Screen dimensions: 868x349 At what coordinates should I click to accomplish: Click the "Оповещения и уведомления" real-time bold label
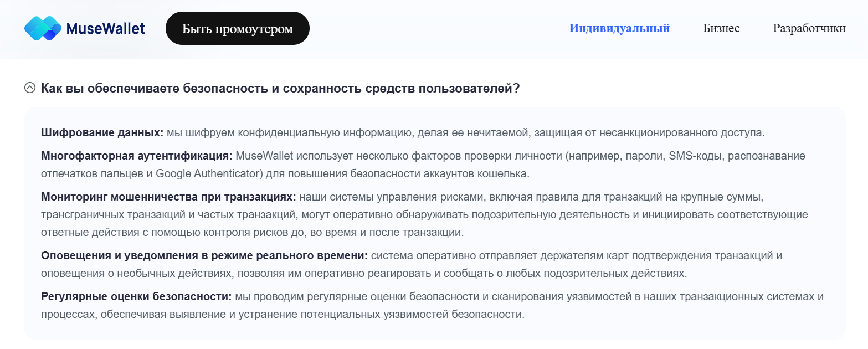coord(204,256)
